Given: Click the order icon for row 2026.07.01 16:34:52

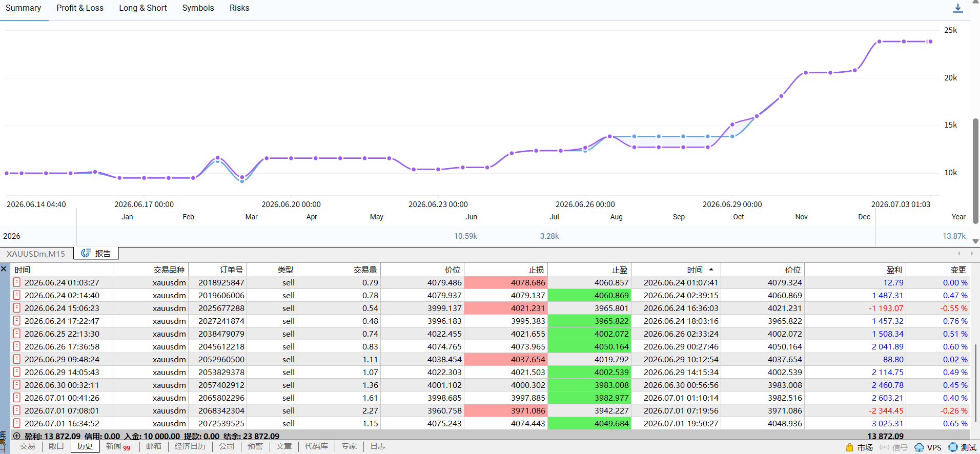Looking at the screenshot, I should point(17,423).
